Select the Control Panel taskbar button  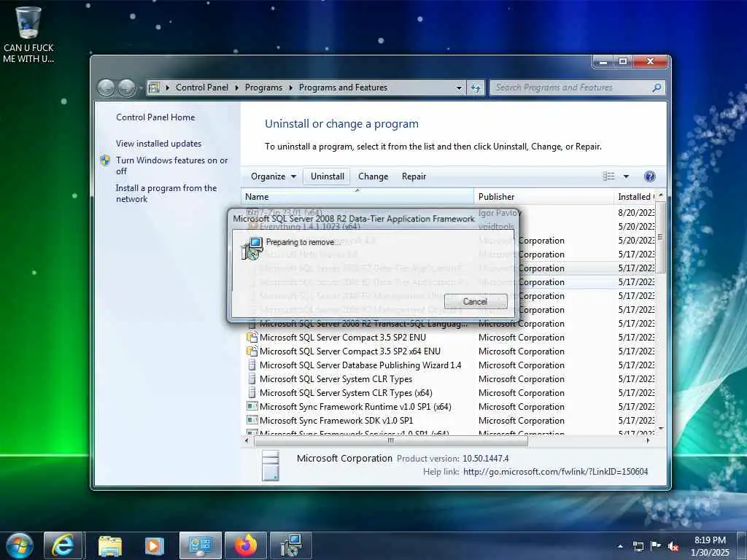pyautogui.click(x=201, y=545)
